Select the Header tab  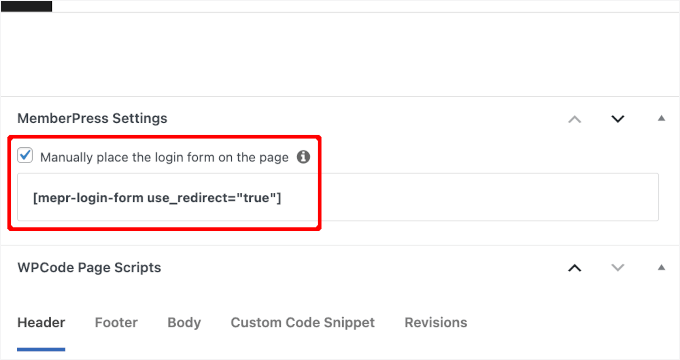point(41,323)
